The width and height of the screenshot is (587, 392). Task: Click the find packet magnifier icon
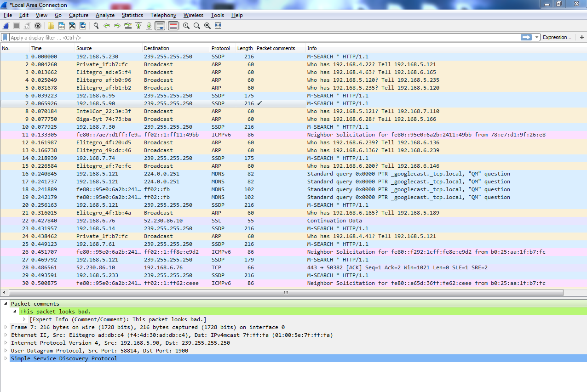coord(96,26)
